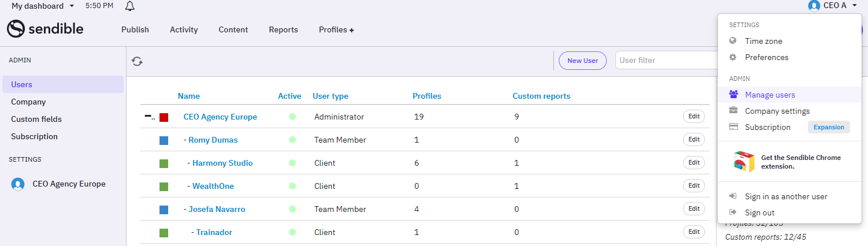Click the active status dot for Josefa Navarro

point(292,209)
